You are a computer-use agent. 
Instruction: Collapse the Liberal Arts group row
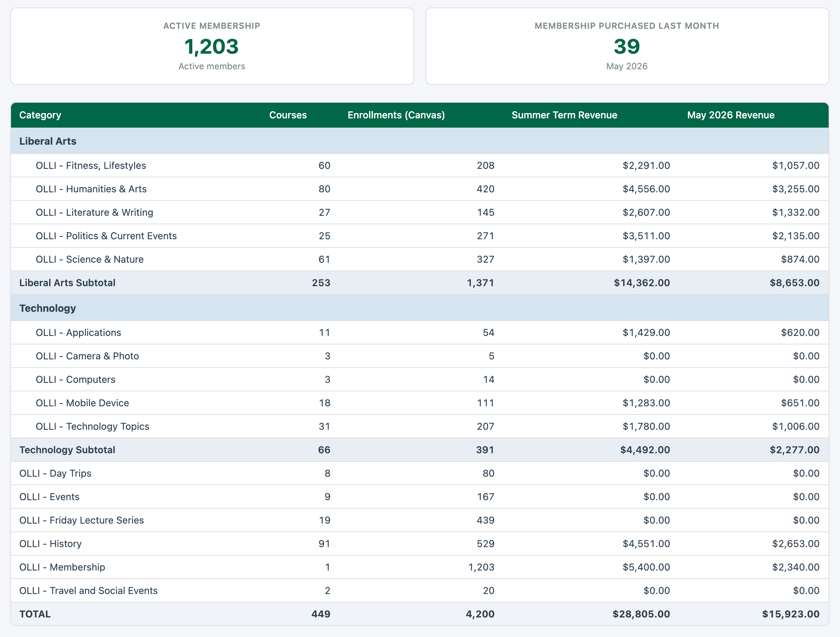pos(419,141)
